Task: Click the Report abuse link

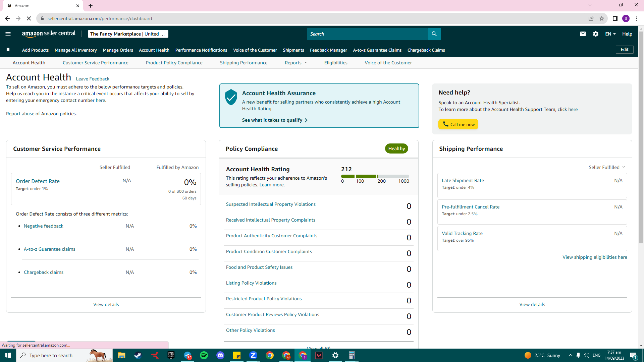Action: pos(20,114)
